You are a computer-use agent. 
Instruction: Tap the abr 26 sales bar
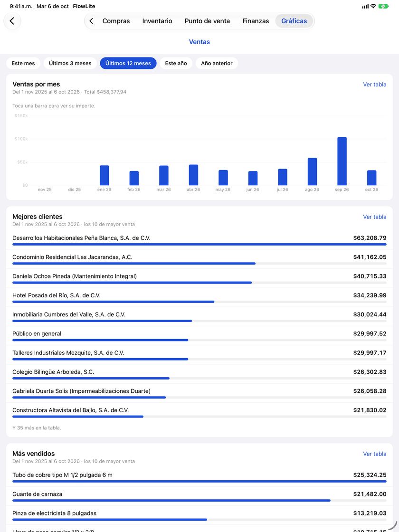[x=193, y=175]
